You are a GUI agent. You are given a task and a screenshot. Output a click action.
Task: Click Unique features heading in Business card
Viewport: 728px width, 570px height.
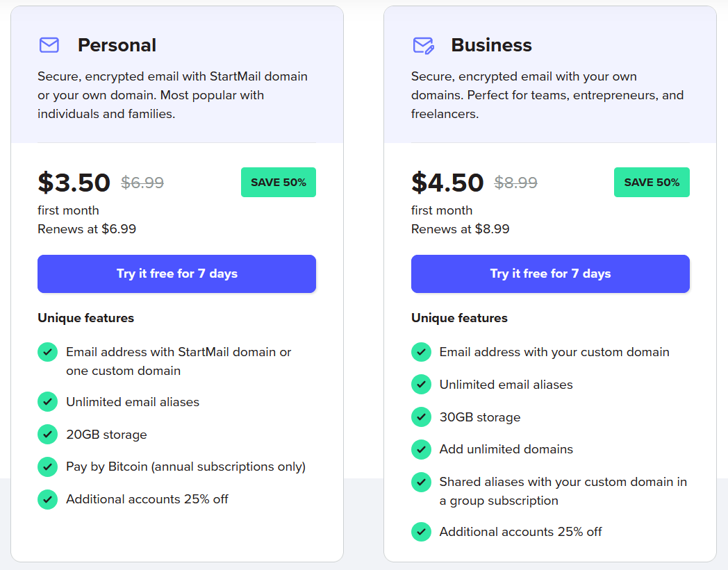459,318
